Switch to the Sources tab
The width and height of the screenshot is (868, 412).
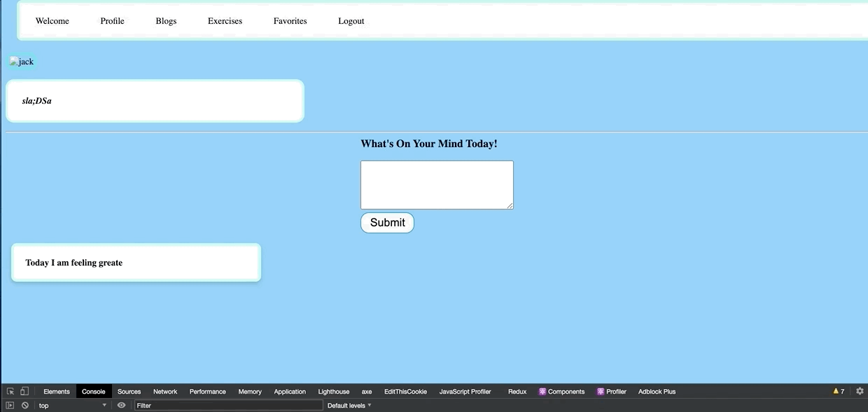coord(129,392)
